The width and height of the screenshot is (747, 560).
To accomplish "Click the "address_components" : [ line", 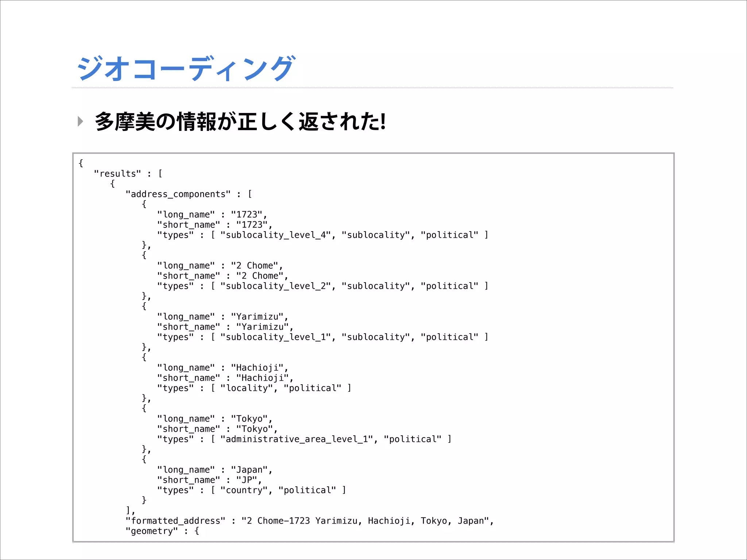I will [189, 194].
